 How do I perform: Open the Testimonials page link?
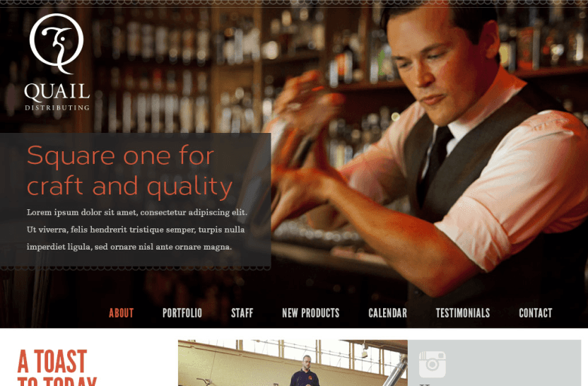pyautogui.click(x=463, y=313)
